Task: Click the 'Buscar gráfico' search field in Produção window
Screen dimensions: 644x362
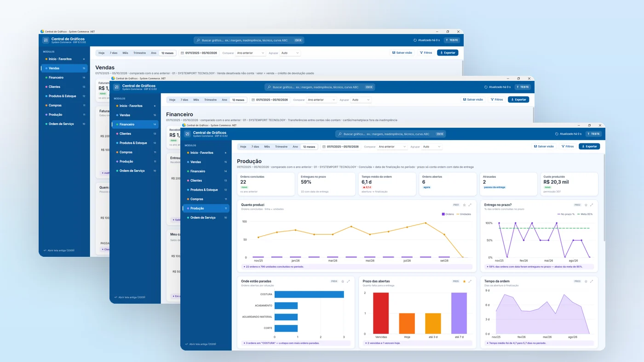Action: [391, 134]
